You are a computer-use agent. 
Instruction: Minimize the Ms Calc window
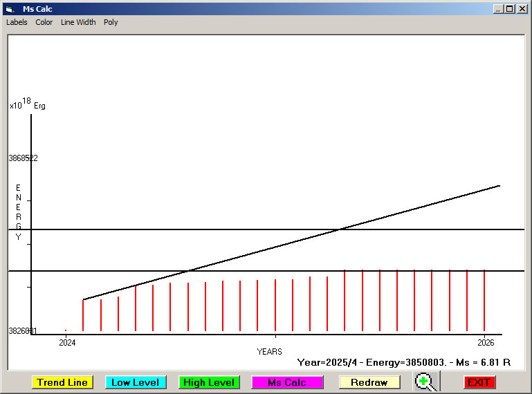(498, 9)
